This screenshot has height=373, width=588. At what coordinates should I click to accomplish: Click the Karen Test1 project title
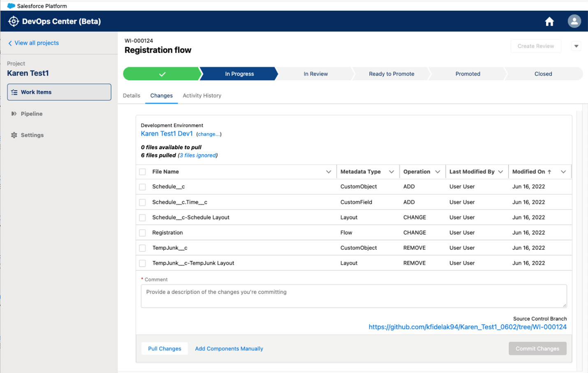28,73
